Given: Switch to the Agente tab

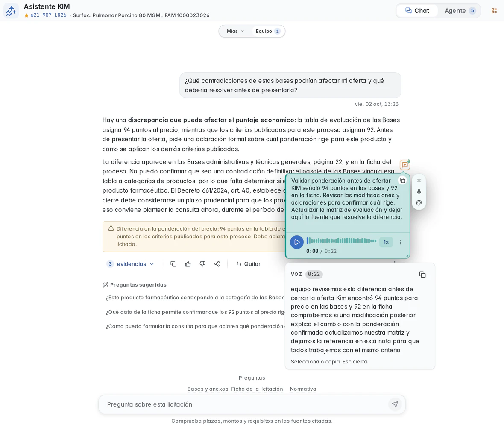Looking at the screenshot, I should click(460, 11).
